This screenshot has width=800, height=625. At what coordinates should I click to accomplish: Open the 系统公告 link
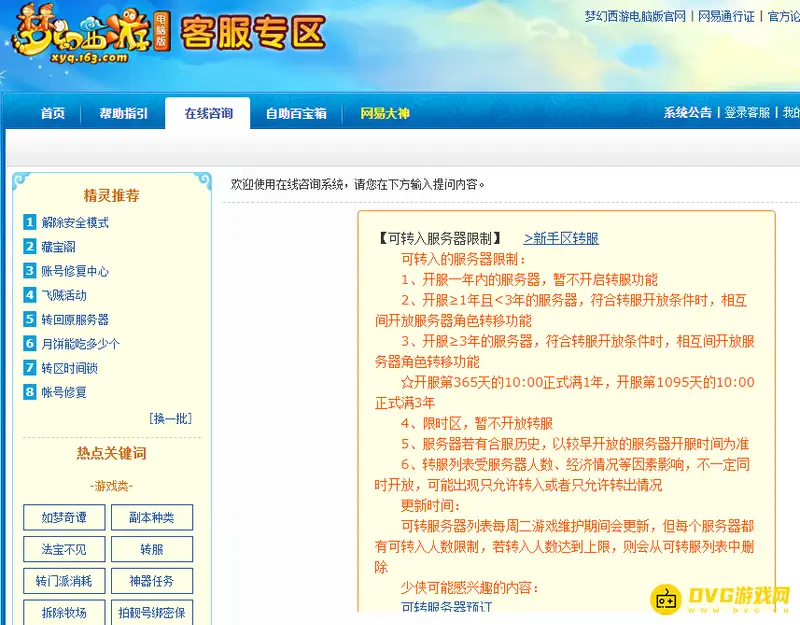pos(687,112)
